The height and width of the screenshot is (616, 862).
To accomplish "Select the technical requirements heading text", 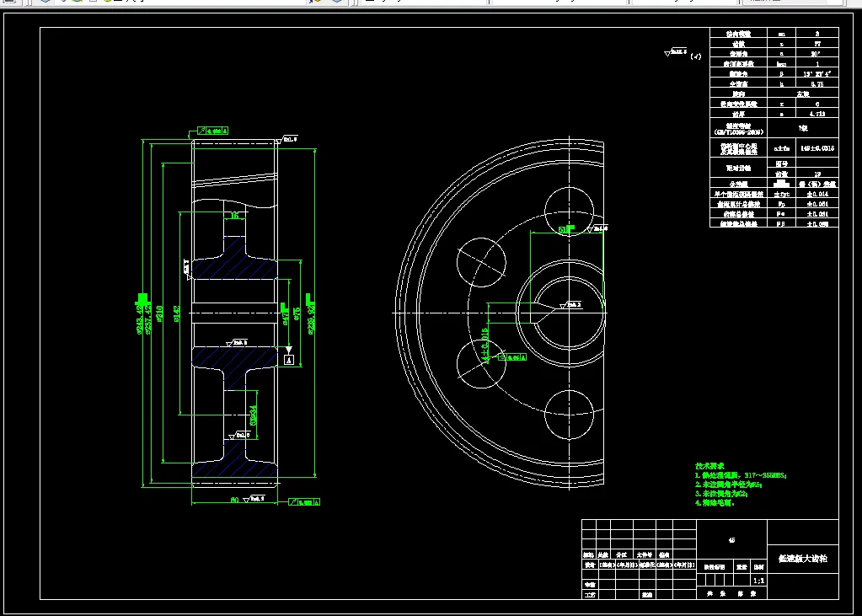I will (x=709, y=466).
